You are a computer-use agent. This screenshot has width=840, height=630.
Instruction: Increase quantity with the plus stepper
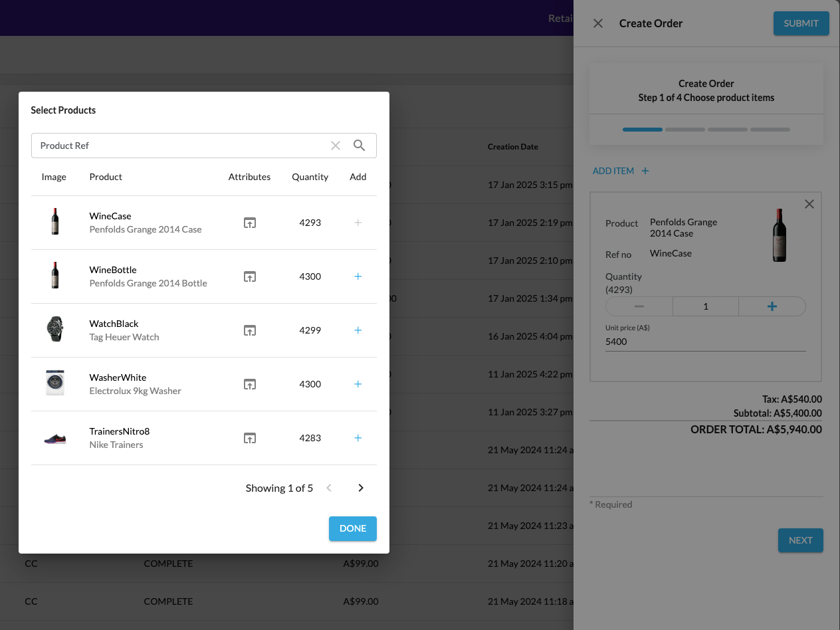point(772,306)
